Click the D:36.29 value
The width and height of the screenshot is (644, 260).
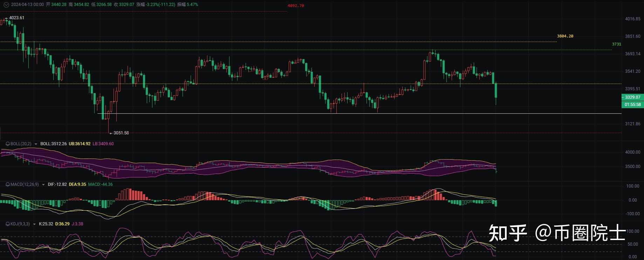coord(62,224)
